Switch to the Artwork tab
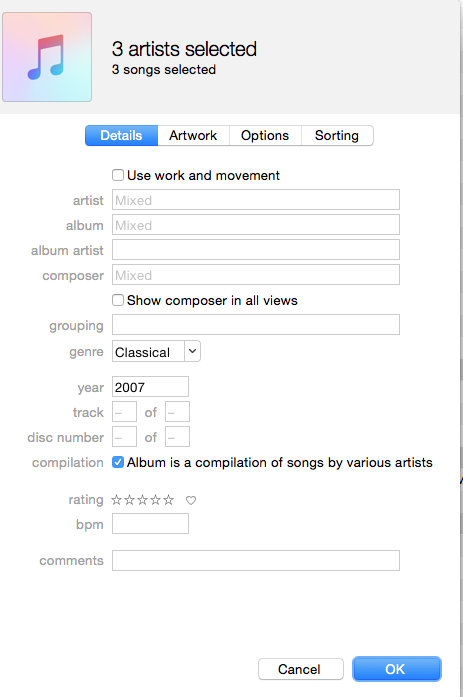 tap(193, 136)
